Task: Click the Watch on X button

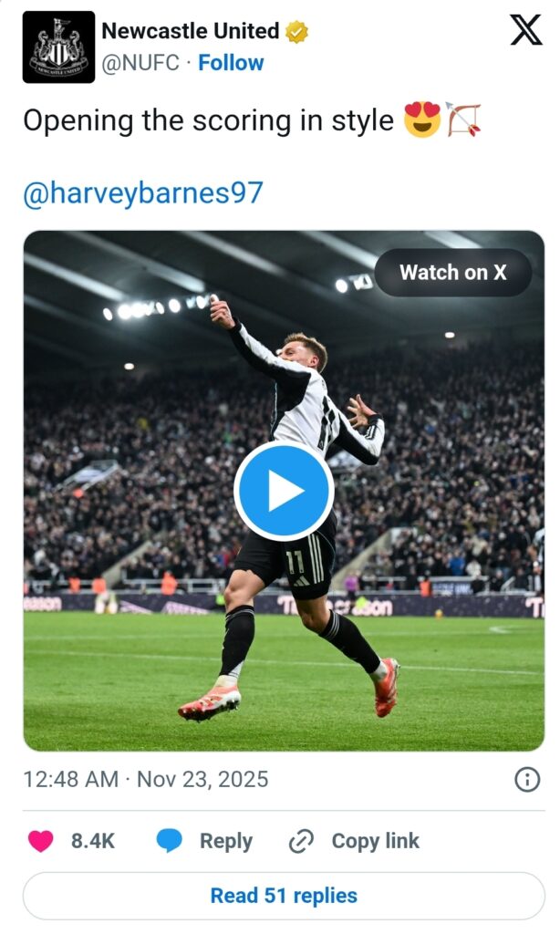Action: [x=452, y=272]
